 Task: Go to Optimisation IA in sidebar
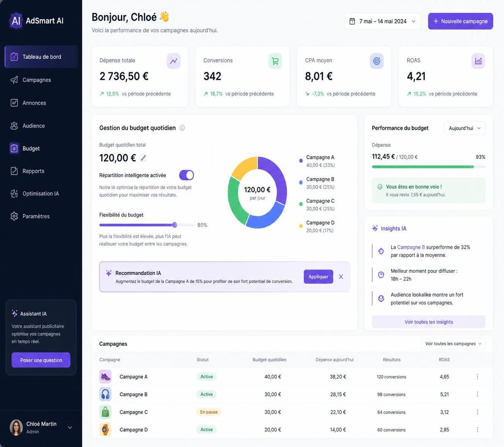(x=41, y=193)
